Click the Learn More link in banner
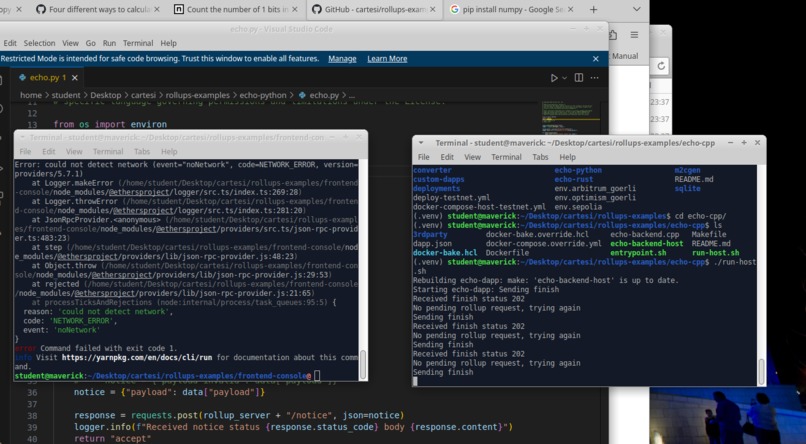 pos(387,59)
